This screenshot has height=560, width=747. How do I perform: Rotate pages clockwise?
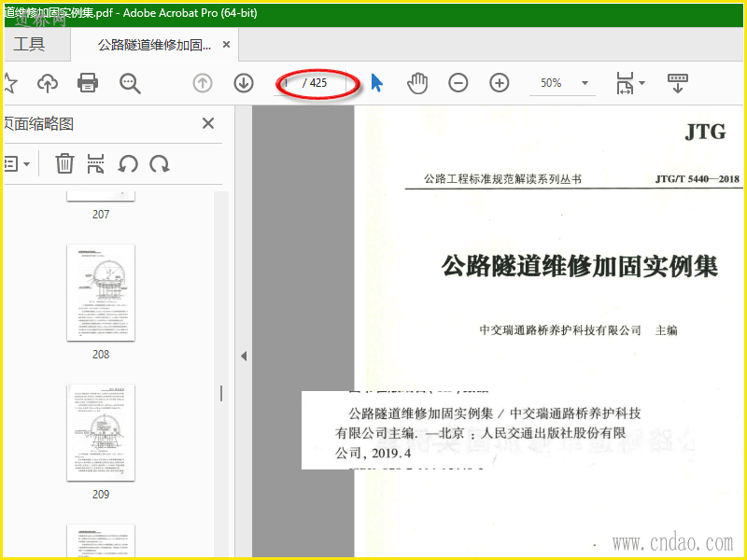[x=160, y=164]
